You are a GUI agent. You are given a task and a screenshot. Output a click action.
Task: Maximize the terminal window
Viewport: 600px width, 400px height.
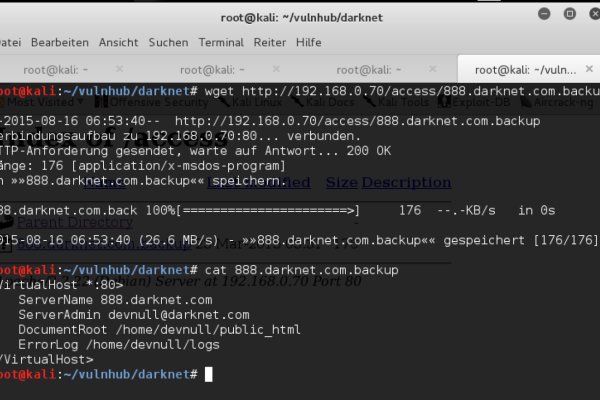[570, 16]
